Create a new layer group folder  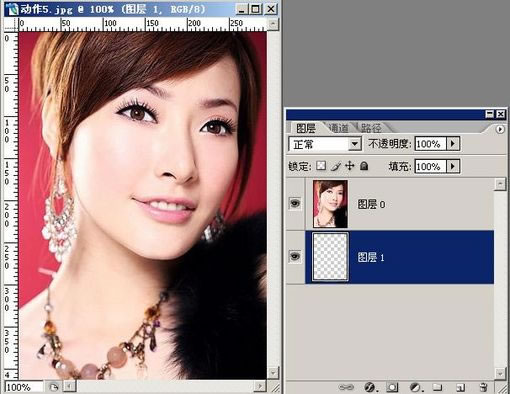click(437, 387)
